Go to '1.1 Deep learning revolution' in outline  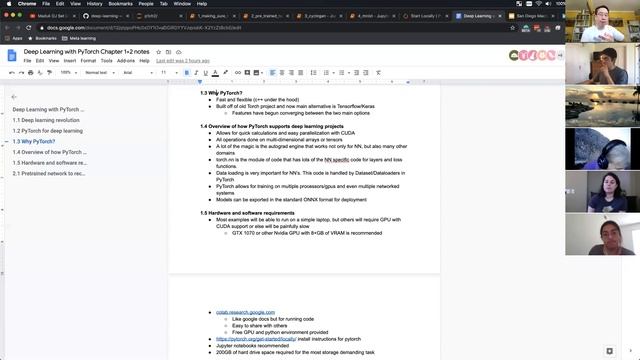point(46,120)
